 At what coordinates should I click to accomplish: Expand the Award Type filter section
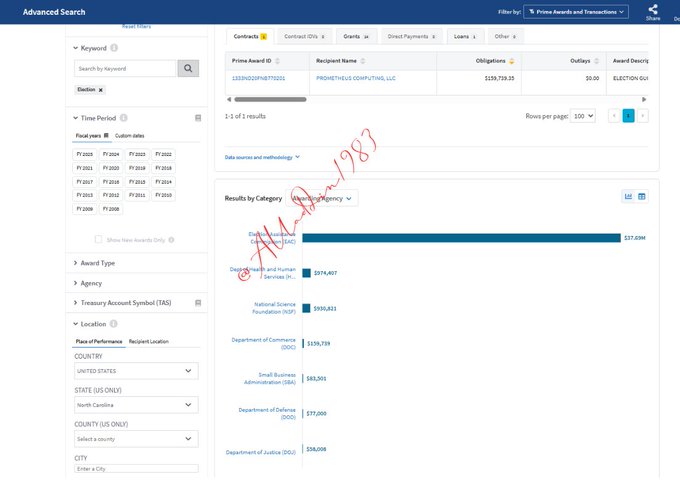(95, 263)
